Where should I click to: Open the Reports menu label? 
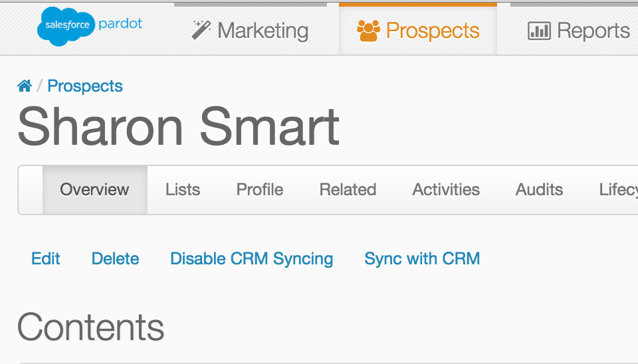click(x=593, y=31)
